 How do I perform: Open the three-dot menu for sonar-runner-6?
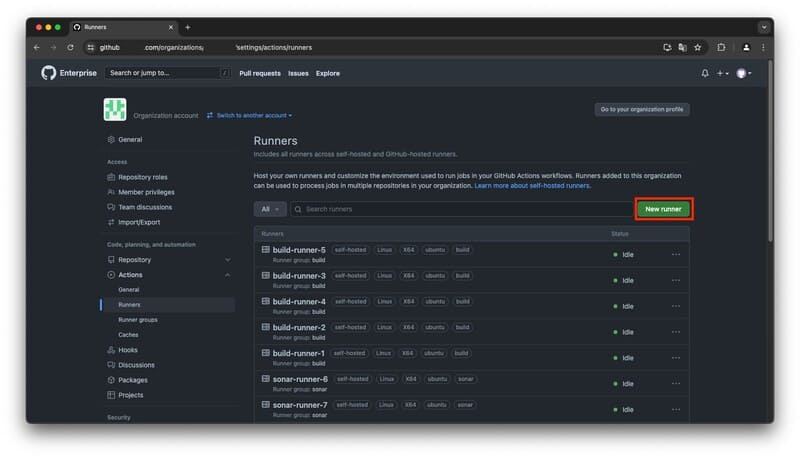676,383
